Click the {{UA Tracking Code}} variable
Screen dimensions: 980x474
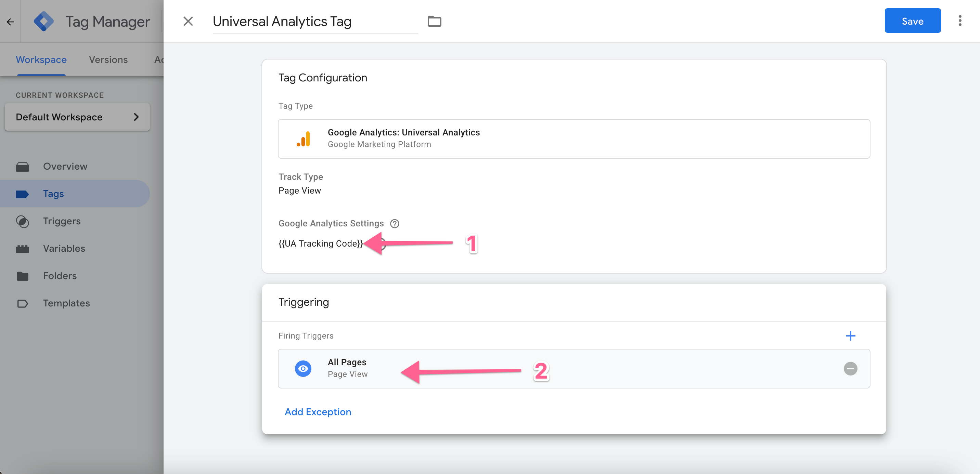click(x=321, y=243)
